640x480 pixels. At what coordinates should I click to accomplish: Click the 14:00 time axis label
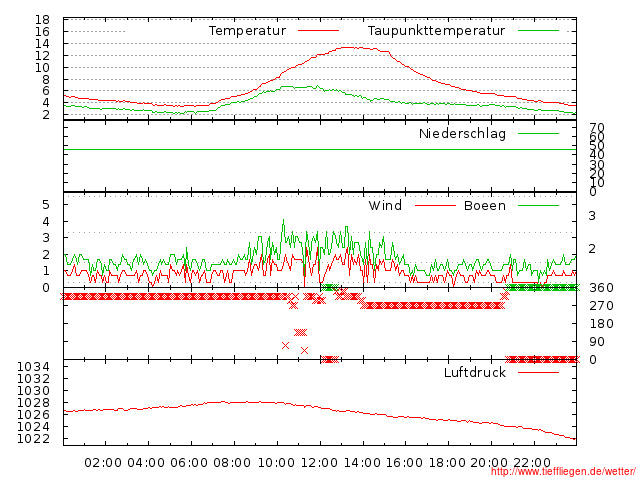pos(362,463)
